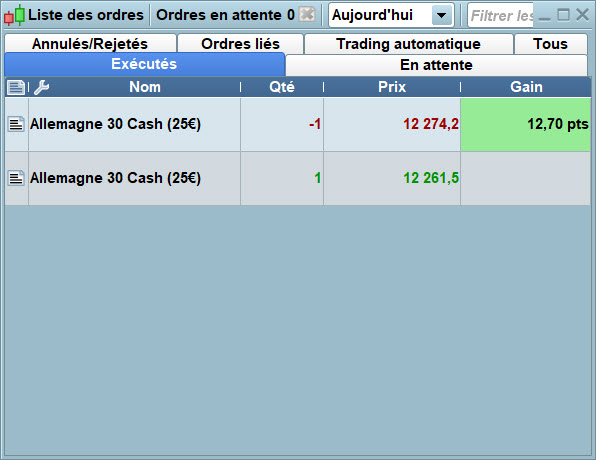Switch to the Ordres liés tab

coord(241,44)
